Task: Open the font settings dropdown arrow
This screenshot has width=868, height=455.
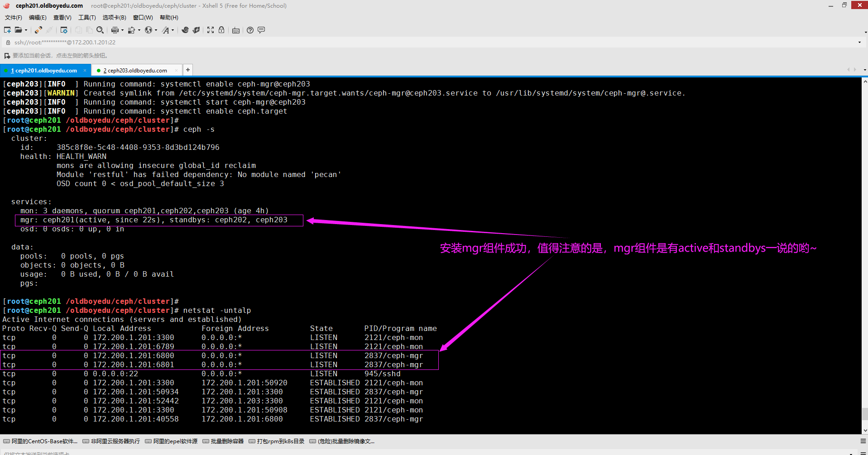Action: point(173,30)
